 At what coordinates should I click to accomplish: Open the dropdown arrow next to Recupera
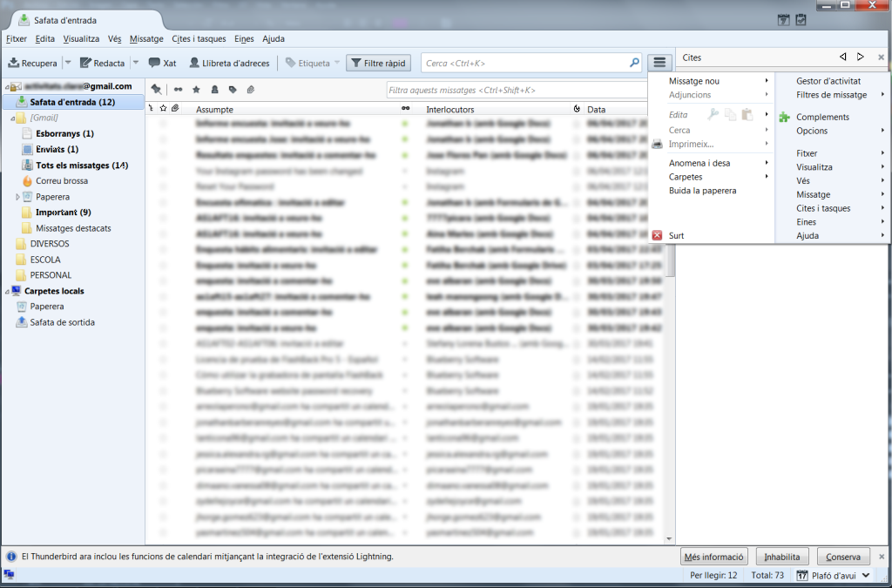(67, 63)
